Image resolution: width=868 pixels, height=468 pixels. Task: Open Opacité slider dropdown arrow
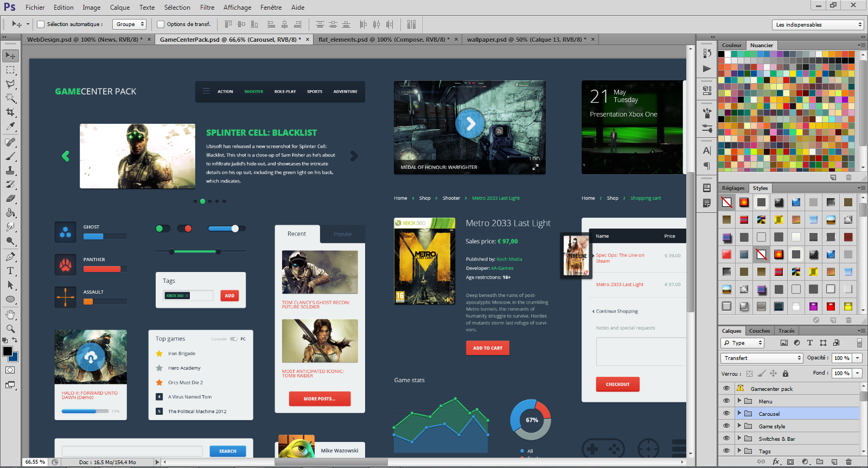coord(858,358)
